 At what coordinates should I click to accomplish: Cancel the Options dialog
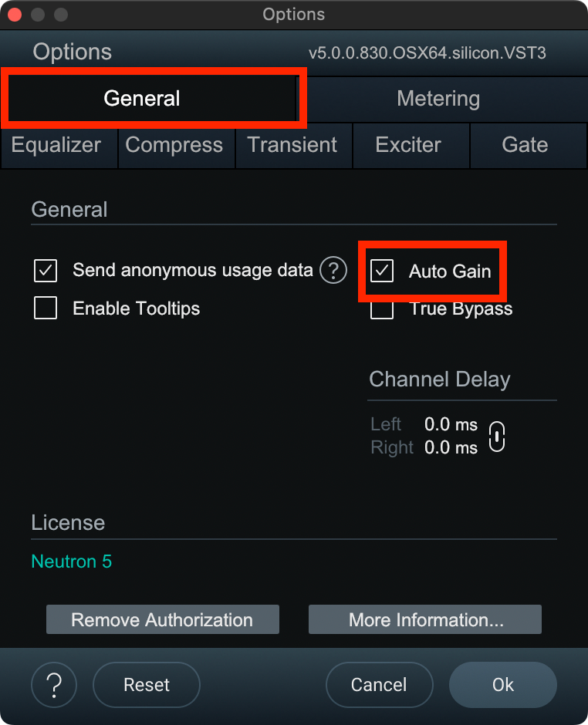379,685
